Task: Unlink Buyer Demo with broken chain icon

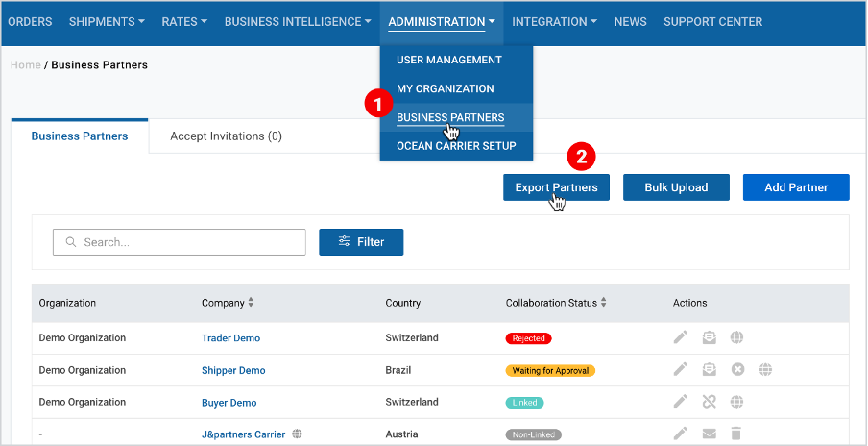Action: pyautogui.click(x=709, y=402)
